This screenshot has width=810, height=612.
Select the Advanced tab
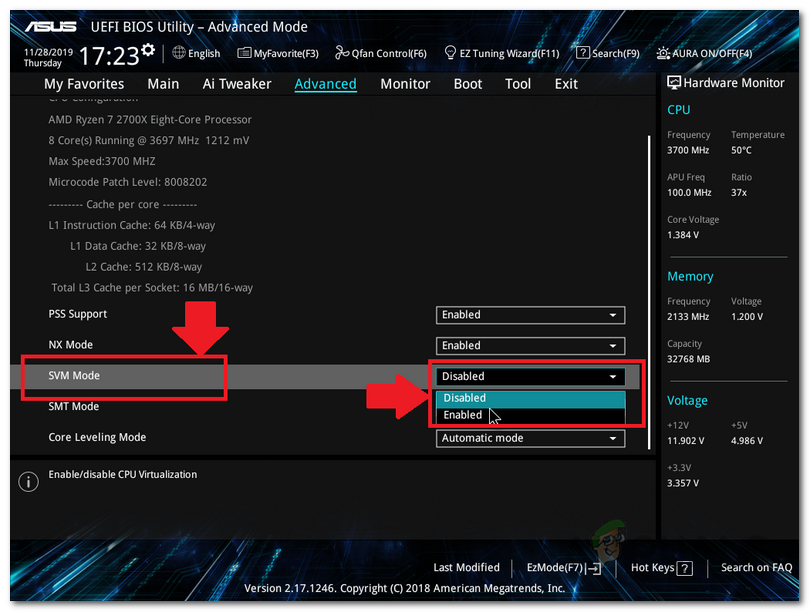[x=325, y=84]
